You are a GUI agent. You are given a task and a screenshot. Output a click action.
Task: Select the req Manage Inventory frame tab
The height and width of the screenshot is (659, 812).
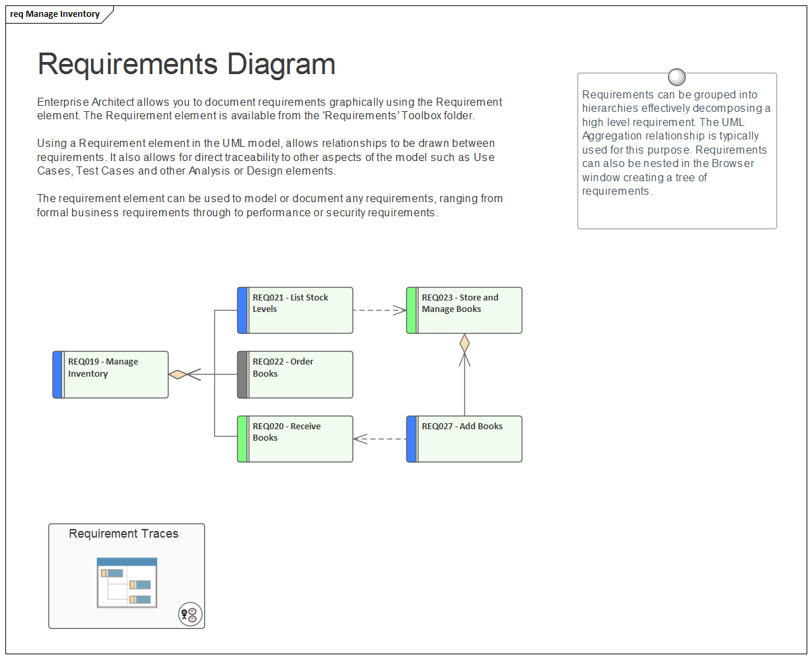pyautogui.click(x=54, y=13)
